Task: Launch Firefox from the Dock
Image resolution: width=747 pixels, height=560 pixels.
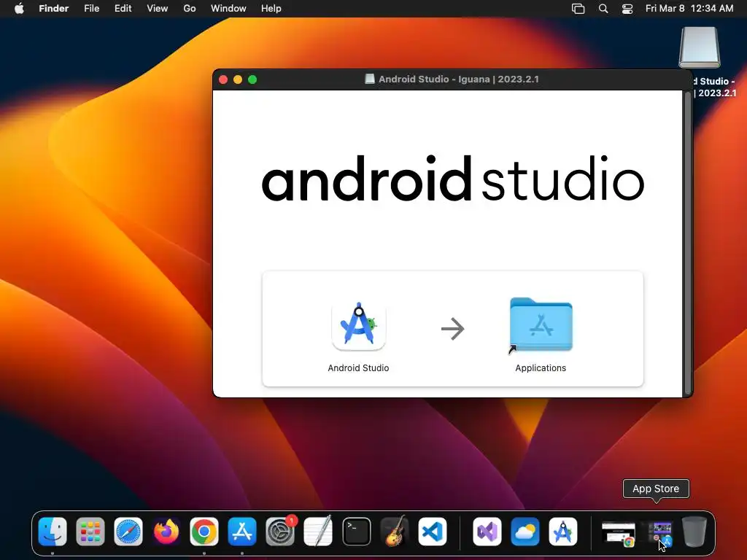Action: point(166,531)
